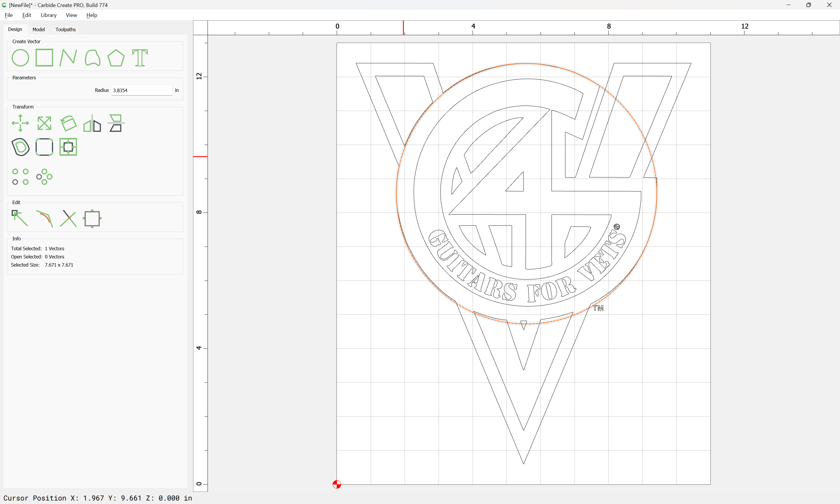
Task: Select the TM text on the logo
Action: click(598, 308)
